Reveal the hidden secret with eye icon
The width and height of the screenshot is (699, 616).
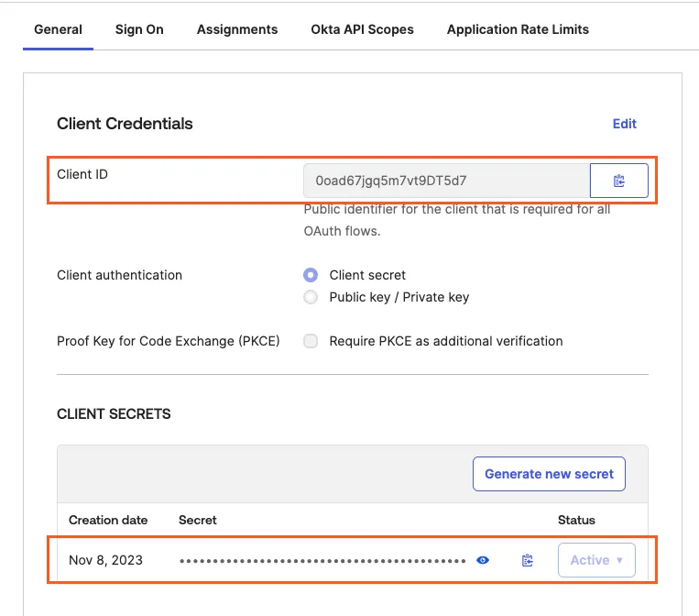click(x=483, y=560)
